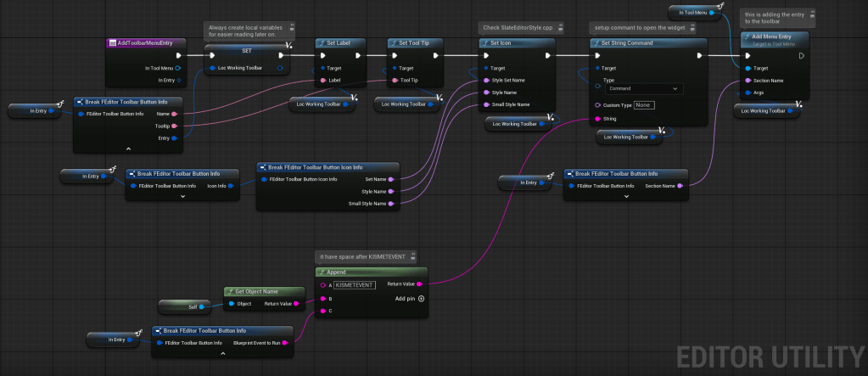
Task: Click In Tool Menu pin on AddToolbarMenuEntry node
Action: [177, 68]
